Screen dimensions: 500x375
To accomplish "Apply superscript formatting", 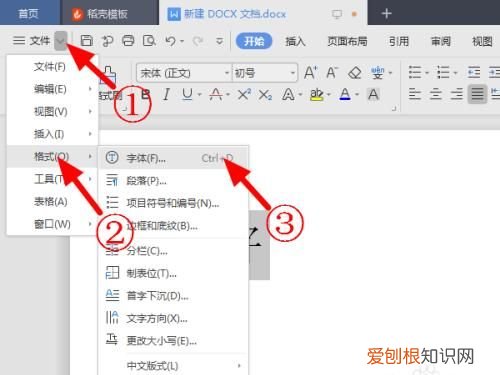I will (x=244, y=95).
